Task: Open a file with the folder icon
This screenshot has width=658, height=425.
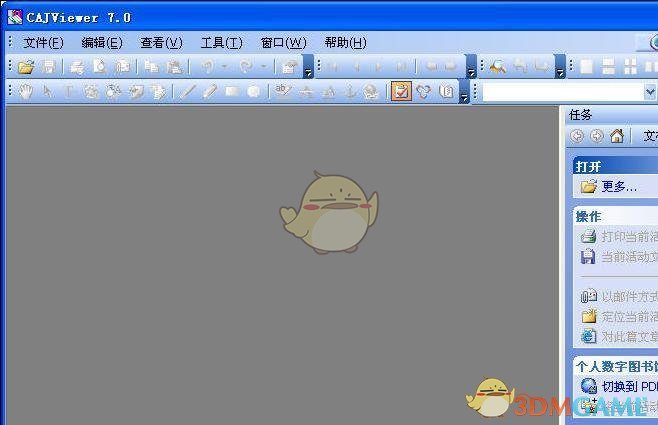Action: tap(26, 66)
